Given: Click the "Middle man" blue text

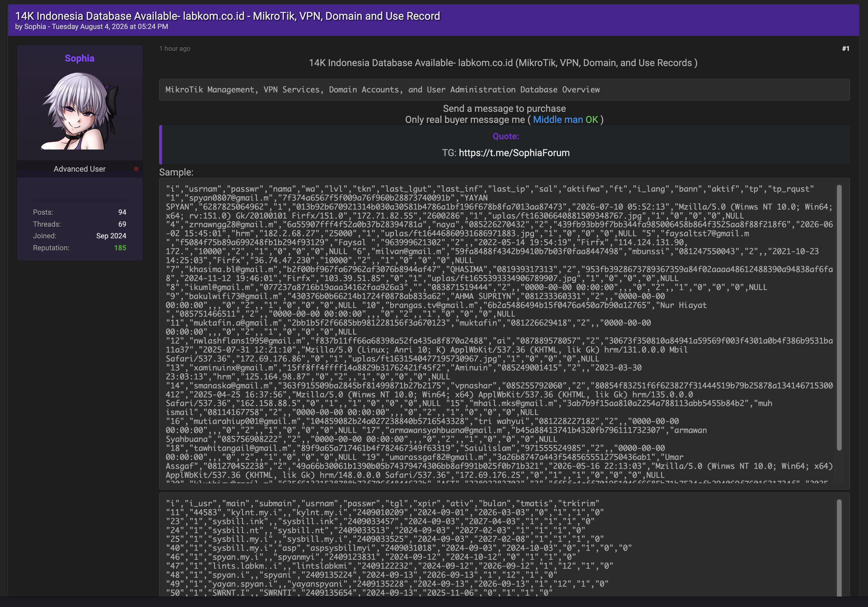Looking at the screenshot, I should [x=558, y=119].
